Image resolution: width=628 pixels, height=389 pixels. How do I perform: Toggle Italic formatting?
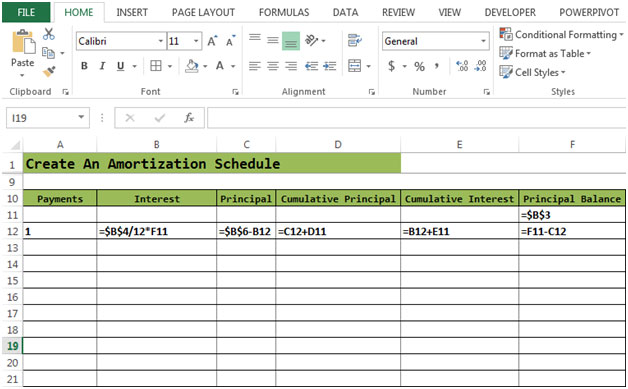[102, 66]
